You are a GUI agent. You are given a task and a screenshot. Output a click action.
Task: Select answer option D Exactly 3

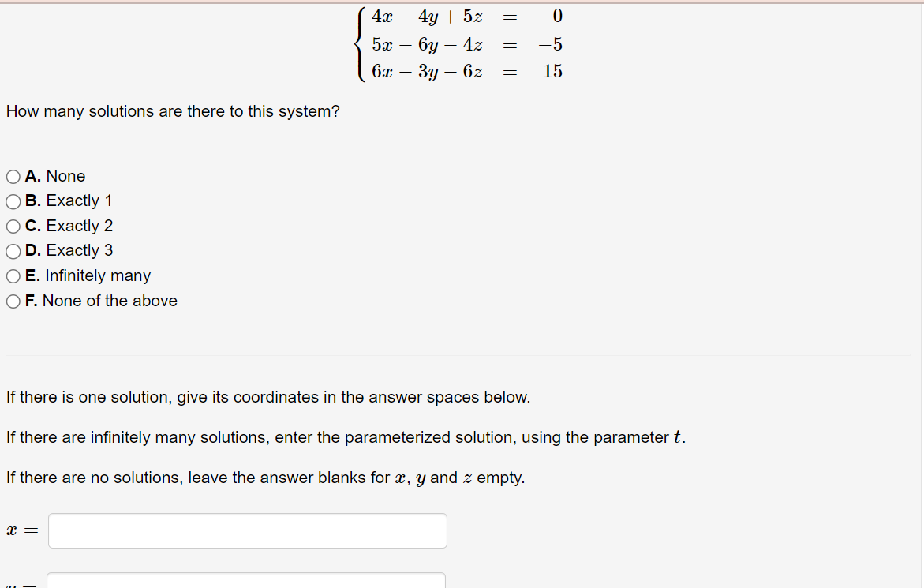(x=13, y=250)
